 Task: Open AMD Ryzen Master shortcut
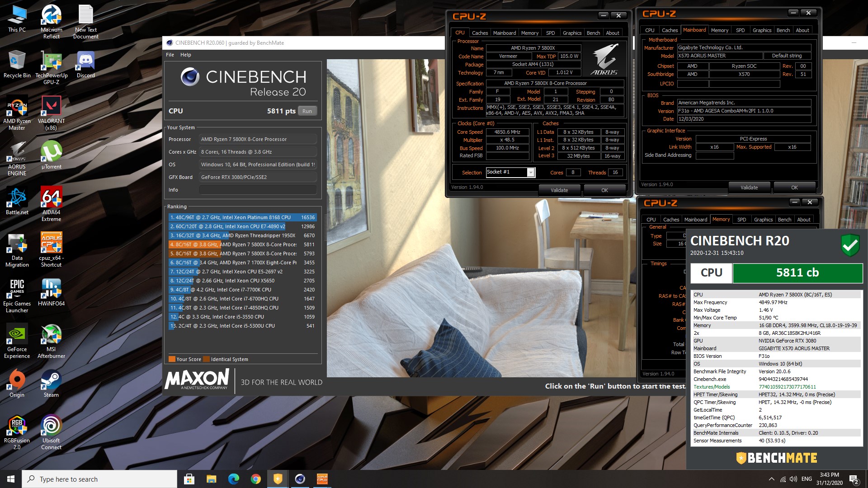point(17,114)
